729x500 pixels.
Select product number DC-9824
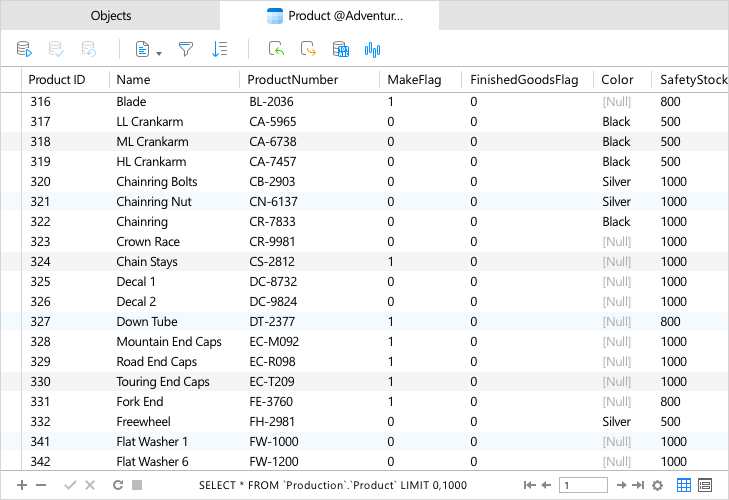coord(273,301)
